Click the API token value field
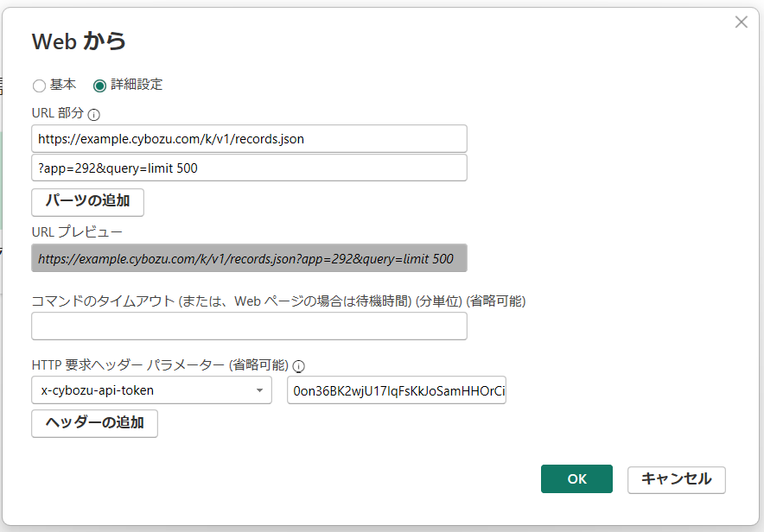Image resolution: width=764 pixels, height=532 pixels. point(397,390)
